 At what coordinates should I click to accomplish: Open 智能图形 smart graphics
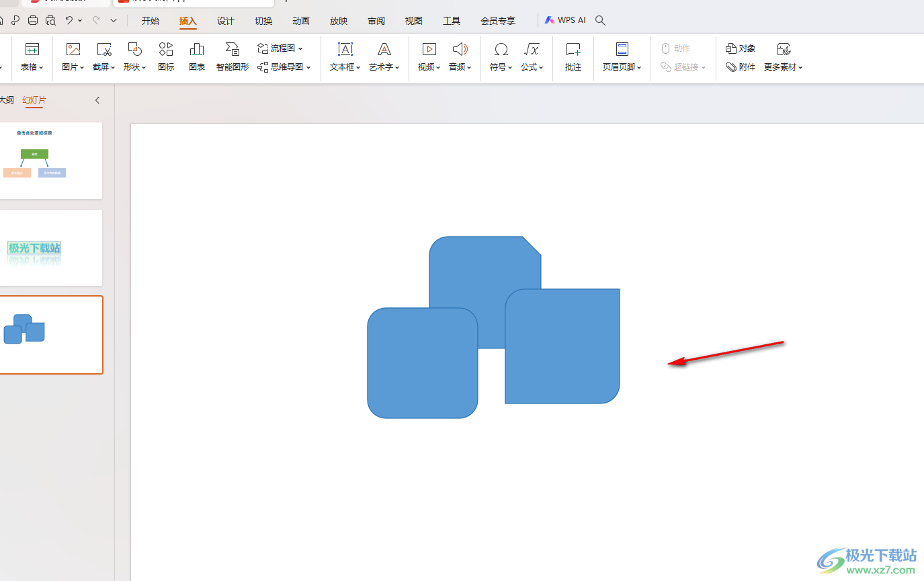tap(233, 57)
